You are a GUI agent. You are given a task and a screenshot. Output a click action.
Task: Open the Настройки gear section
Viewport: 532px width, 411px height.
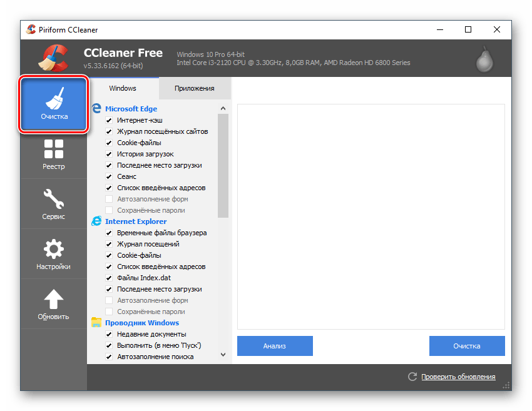coord(54,254)
